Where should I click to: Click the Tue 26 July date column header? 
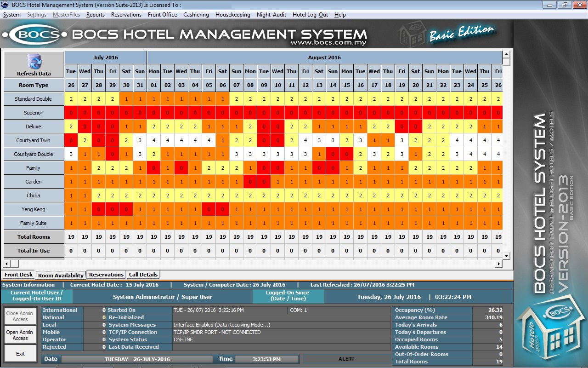click(x=71, y=78)
